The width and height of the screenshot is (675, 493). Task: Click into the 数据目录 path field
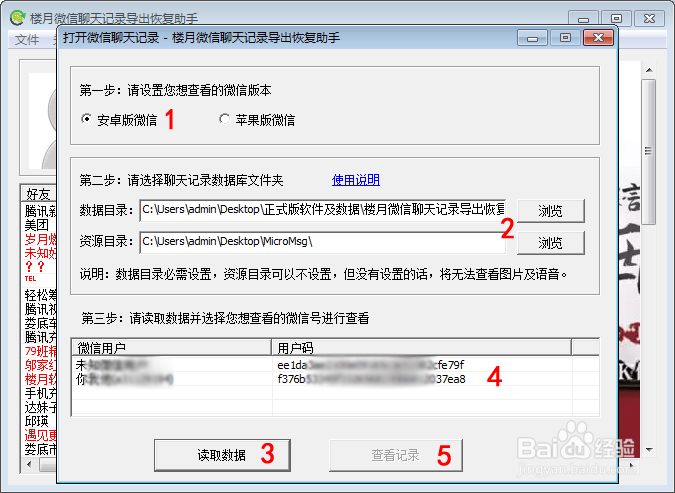click(322, 210)
